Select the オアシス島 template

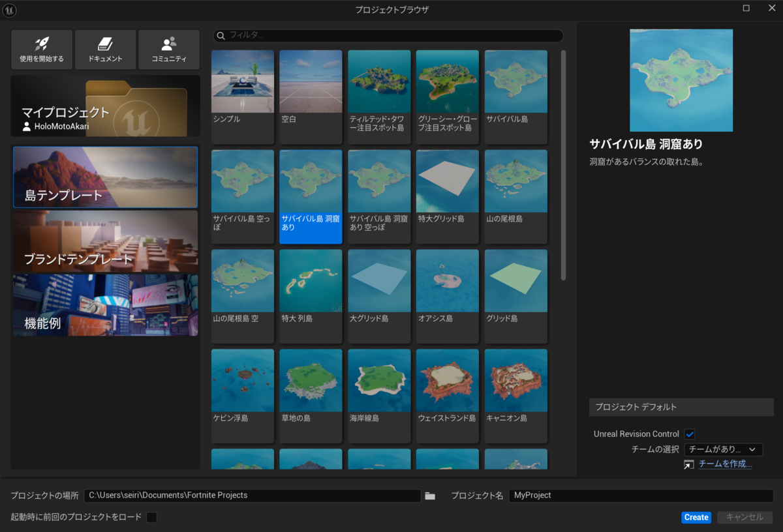[447, 297]
